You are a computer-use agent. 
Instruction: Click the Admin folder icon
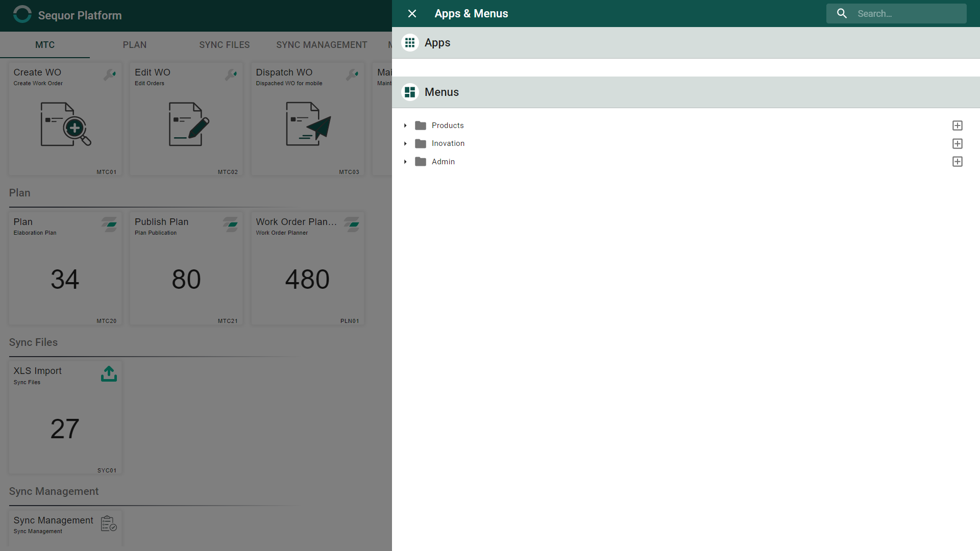pos(421,162)
